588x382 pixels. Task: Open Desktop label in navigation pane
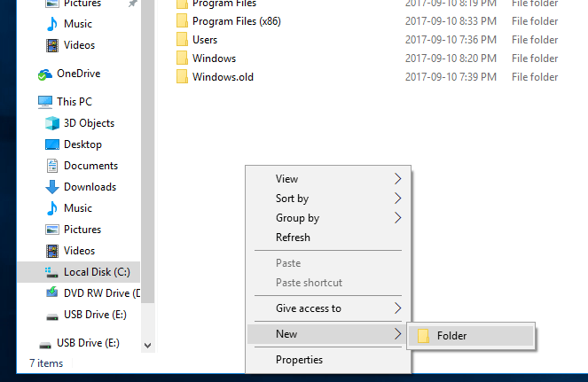82,144
